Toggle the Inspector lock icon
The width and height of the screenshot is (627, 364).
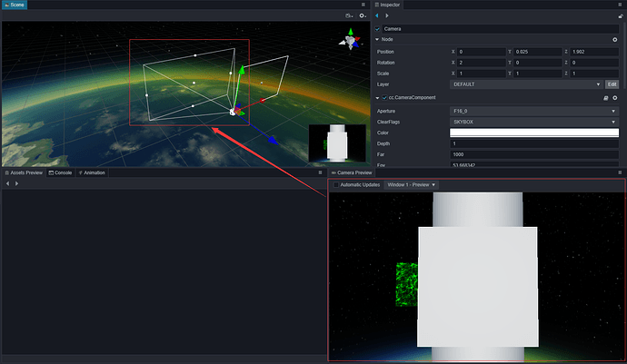coord(621,16)
